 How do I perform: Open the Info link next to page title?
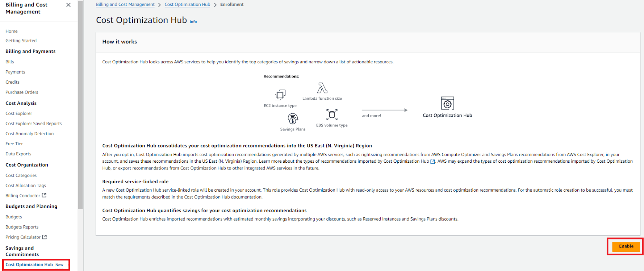tap(193, 22)
